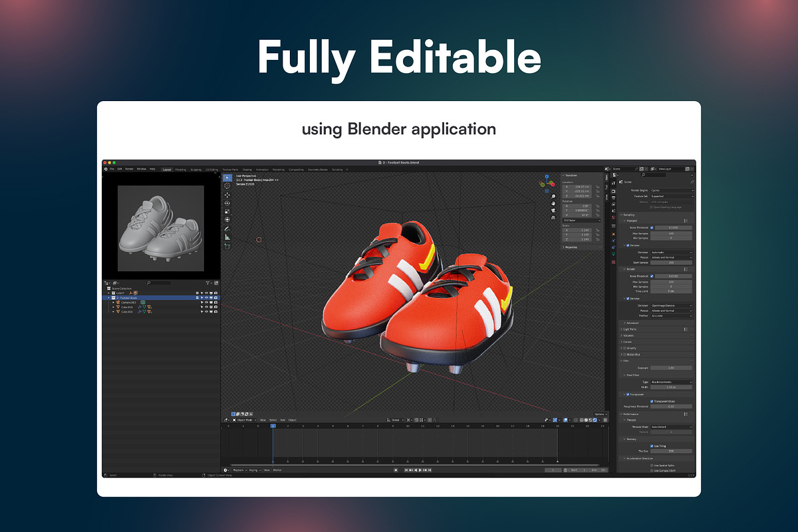Toggle the camera view icon in viewport

pyautogui.click(x=553, y=211)
